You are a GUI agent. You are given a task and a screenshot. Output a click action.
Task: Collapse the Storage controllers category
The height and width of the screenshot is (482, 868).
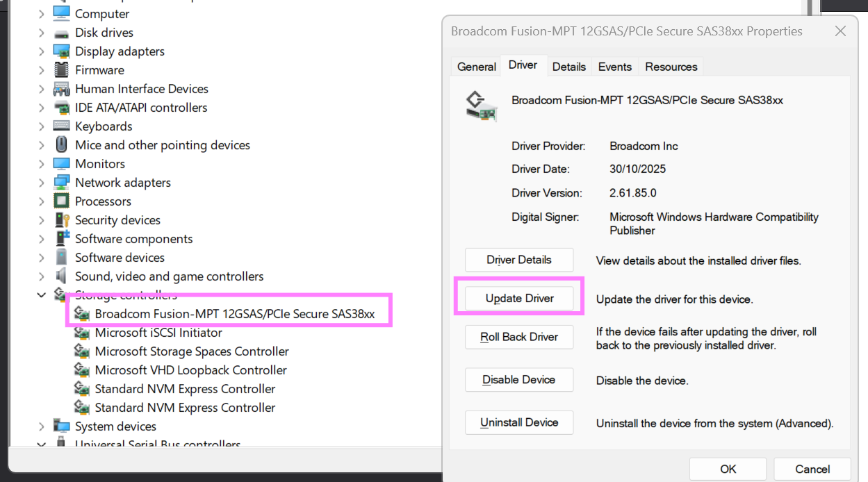coord(42,294)
